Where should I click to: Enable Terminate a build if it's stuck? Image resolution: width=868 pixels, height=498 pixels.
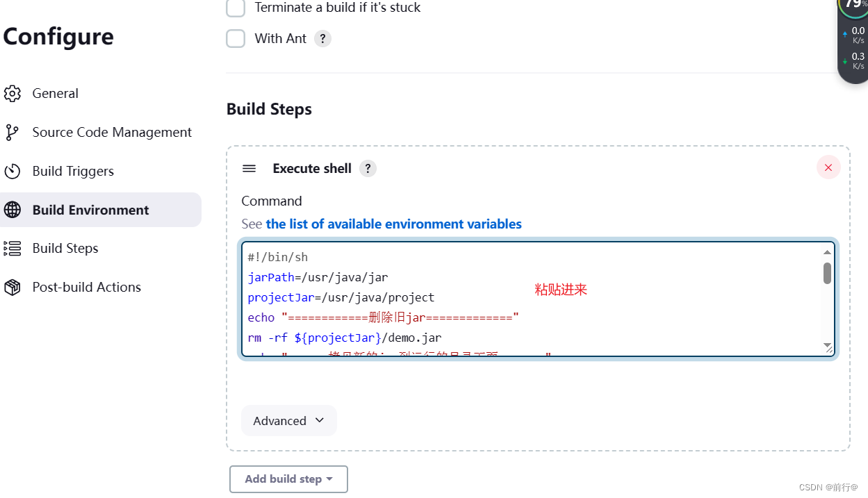click(x=236, y=8)
